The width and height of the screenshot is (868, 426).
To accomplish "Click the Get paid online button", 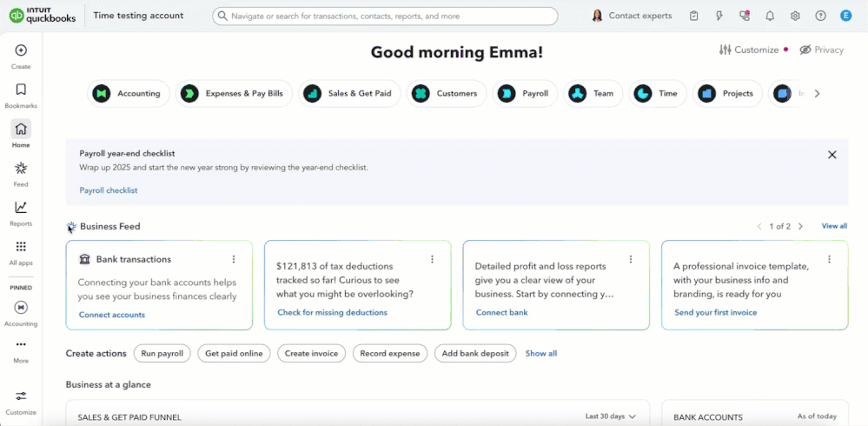I will click(235, 354).
